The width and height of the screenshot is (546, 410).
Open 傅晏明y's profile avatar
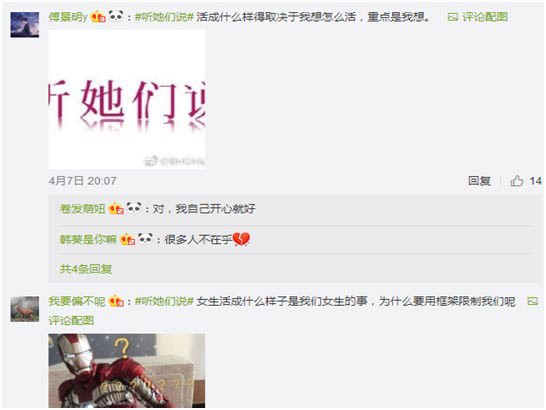coord(25,25)
